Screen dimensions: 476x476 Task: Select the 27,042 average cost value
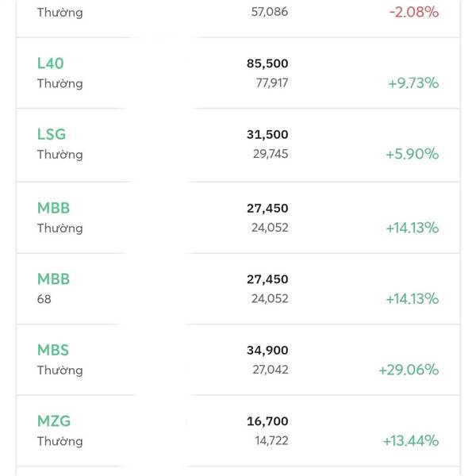click(271, 370)
